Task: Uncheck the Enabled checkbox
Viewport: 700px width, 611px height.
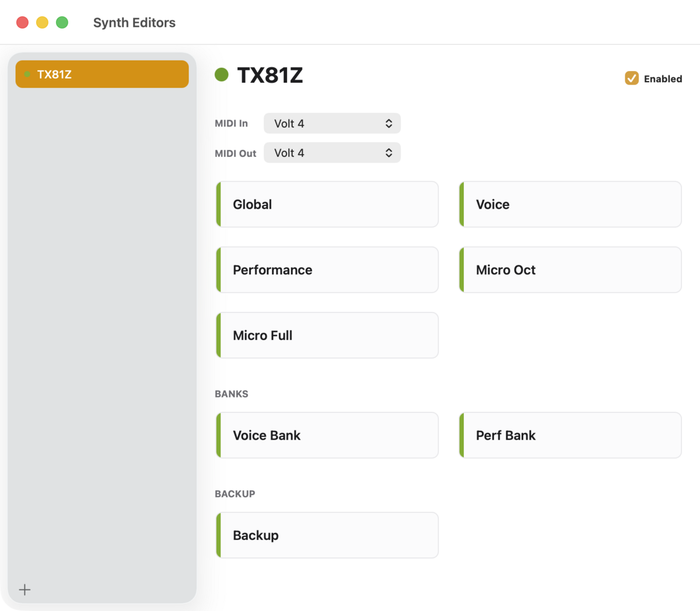Action: [632, 78]
